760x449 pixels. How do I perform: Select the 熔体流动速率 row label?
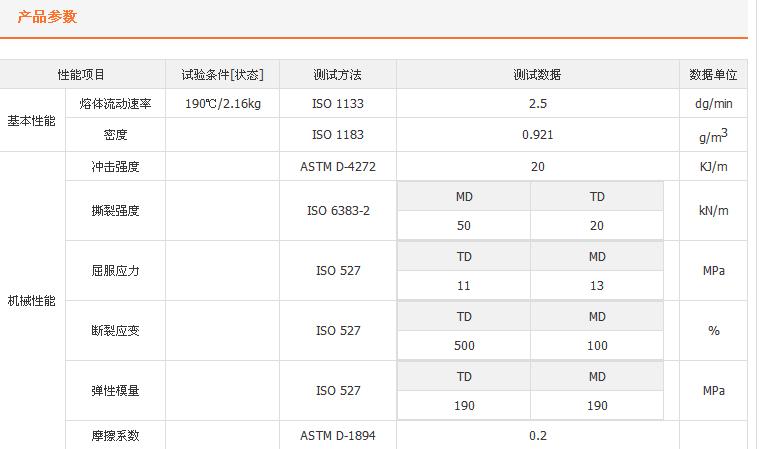(x=115, y=104)
